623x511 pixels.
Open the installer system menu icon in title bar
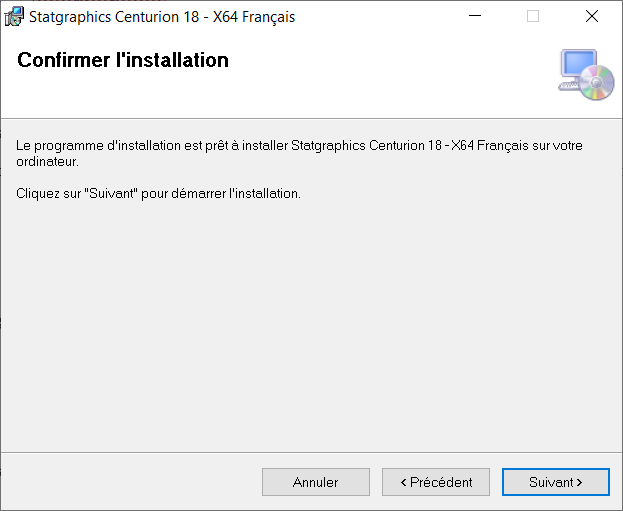pos(14,16)
